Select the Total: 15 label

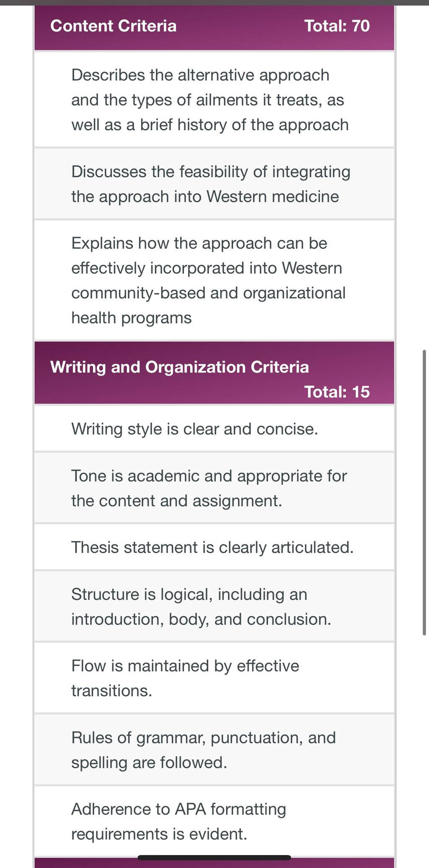click(x=337, y=392)
